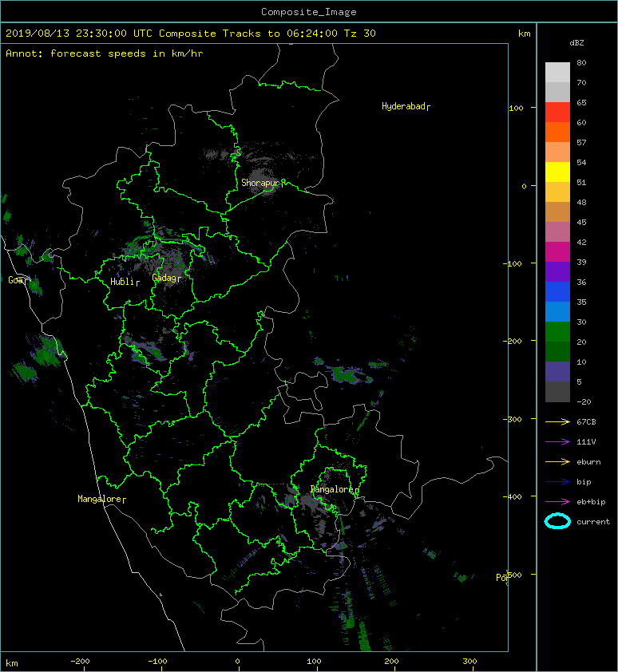Click the eb+bip magenta arrow legend icon
This screenshot has width=618, height=672.
pyautogui.click(x=557, y=502)
